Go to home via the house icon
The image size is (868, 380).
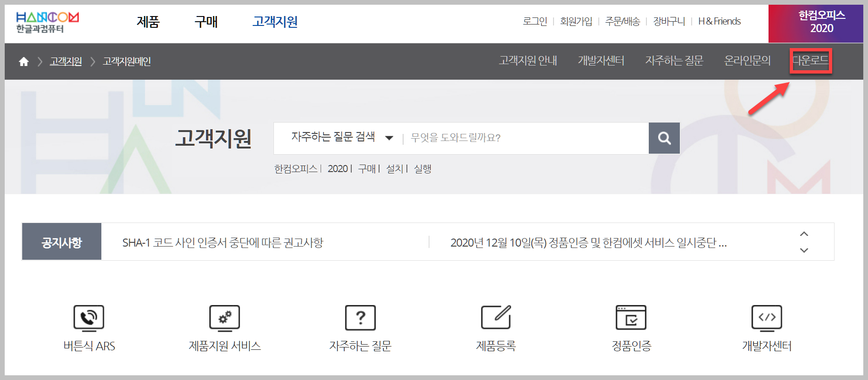(24, 61)
